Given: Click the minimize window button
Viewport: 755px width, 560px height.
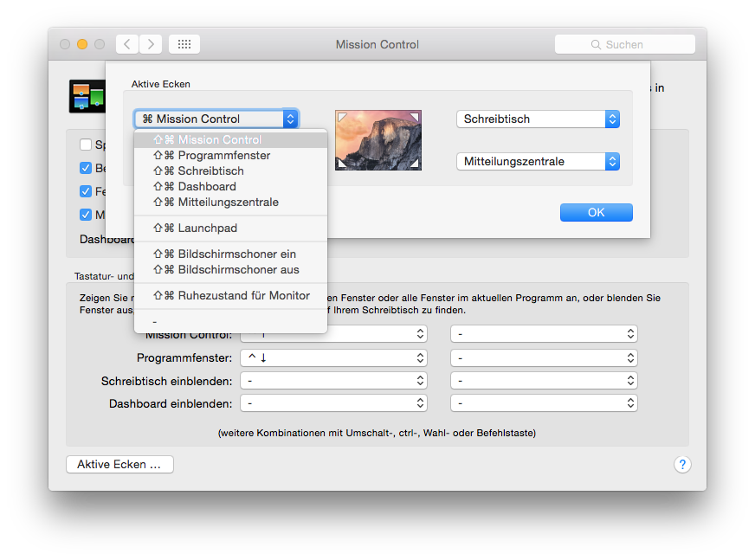Looking at the screenshot, I should point(82,44).
